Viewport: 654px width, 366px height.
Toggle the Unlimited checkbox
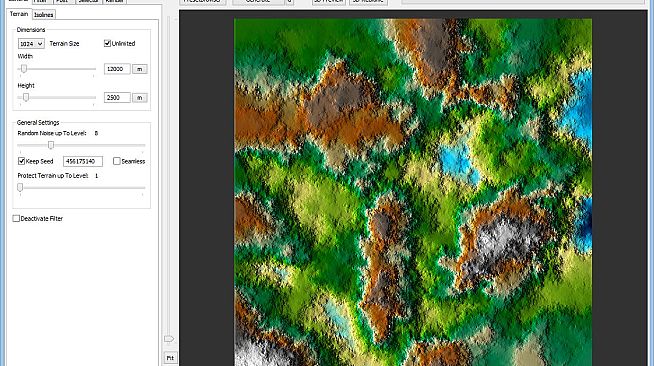point(107,43)
